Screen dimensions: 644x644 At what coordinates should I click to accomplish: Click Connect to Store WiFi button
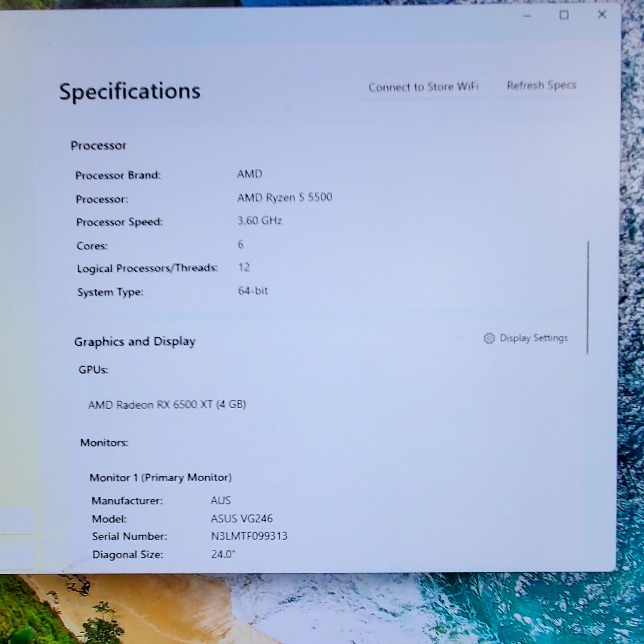pyautogui.click(x=423, y=87)
